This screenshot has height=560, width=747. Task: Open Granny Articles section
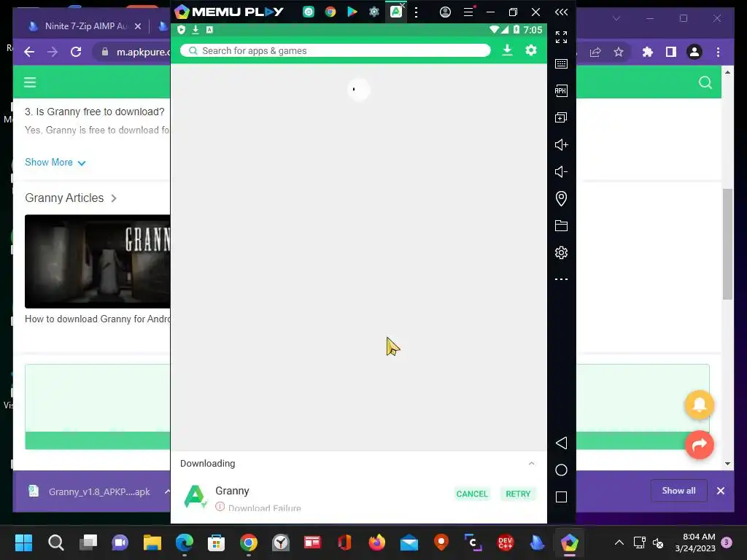(71, 198)
